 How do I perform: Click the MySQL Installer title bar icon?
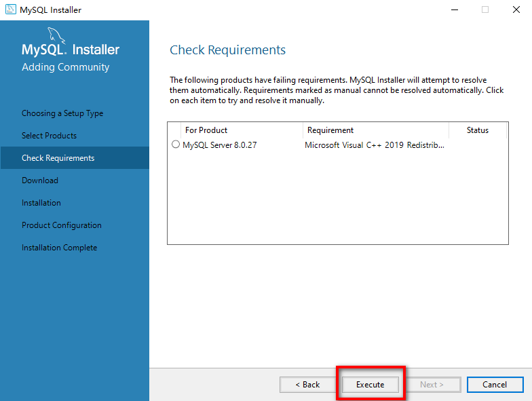[x=11, y=9]
